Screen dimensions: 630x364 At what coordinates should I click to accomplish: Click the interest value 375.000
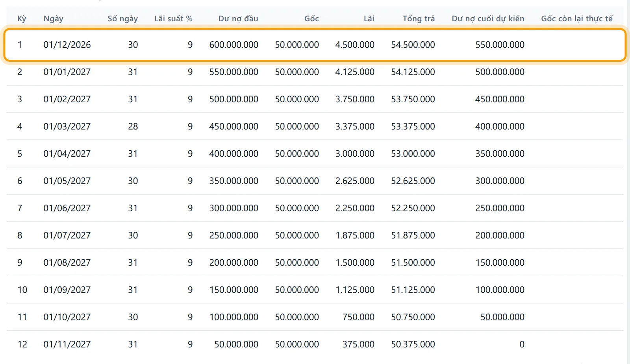pyautogui.click(x=358, y=344)
